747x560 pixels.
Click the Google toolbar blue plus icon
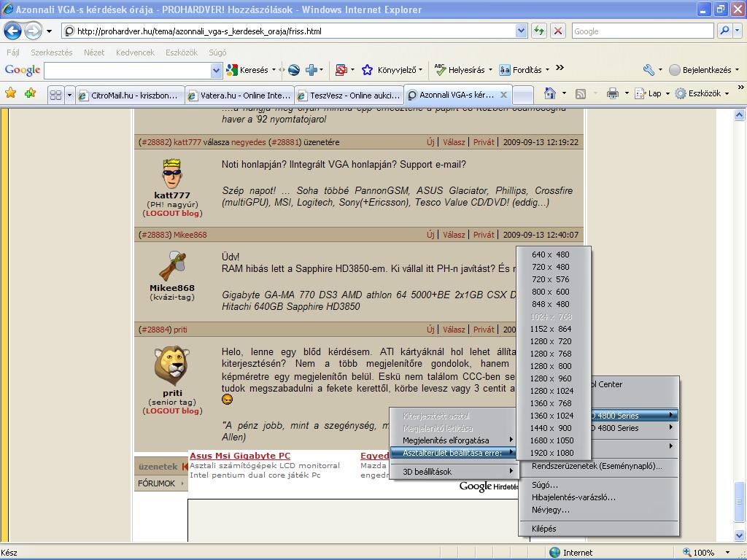[x=311, y=70]
